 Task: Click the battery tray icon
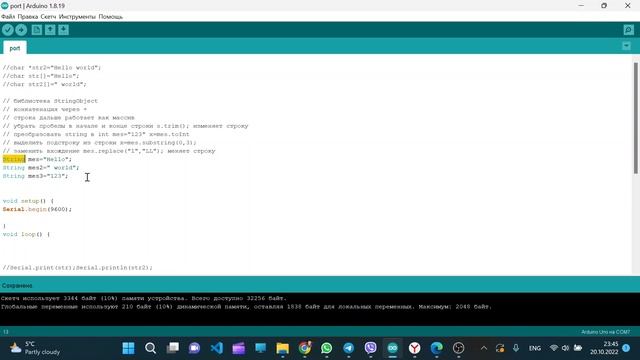coord(578,348)
